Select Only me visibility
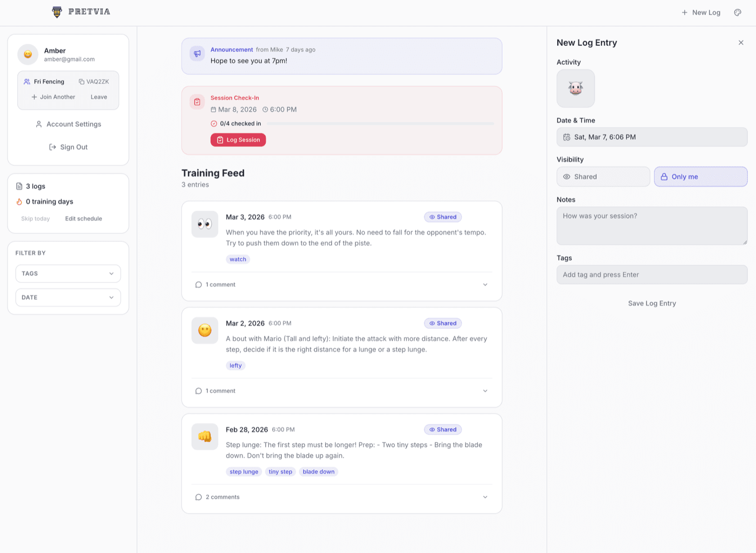 click(700, 177)
